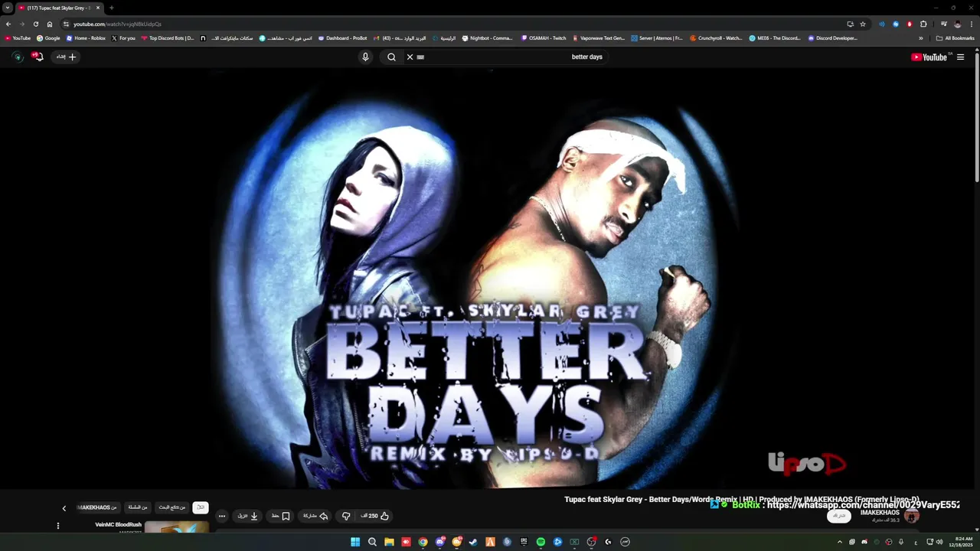Open the Crunchyroll bookmark
The image size is (980, 551).
tap(716, 38)
